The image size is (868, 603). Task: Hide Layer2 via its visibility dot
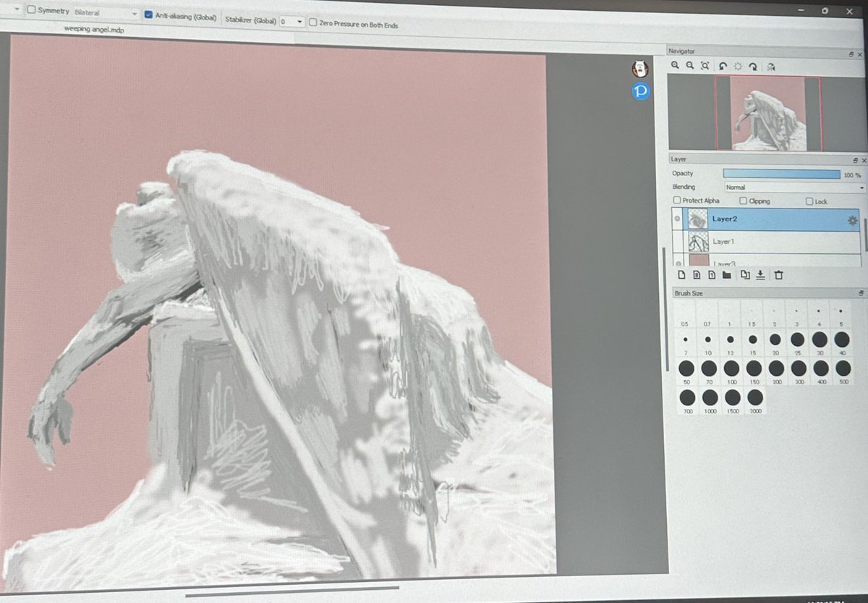[x=677, y=219]
